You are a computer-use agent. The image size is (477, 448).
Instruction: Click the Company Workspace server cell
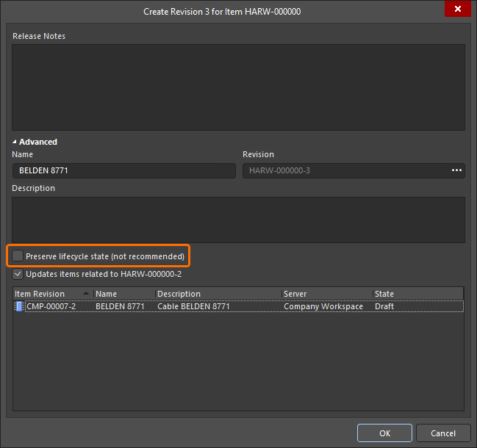pyautogui.click(x=323, y=306)
